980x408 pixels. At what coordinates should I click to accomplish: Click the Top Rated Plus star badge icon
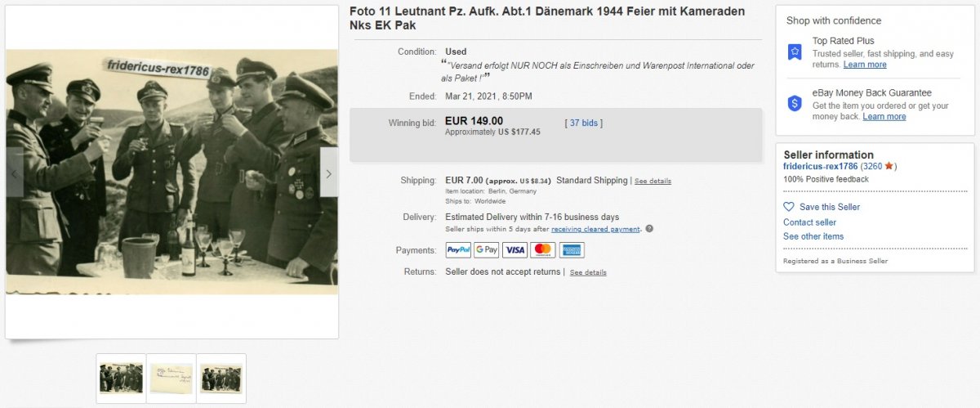tap(795, 52)
